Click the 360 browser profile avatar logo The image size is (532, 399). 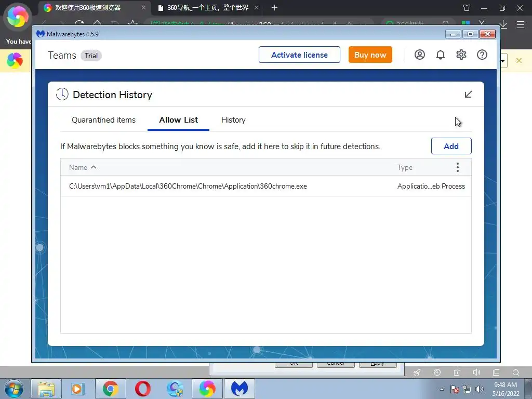18,17
